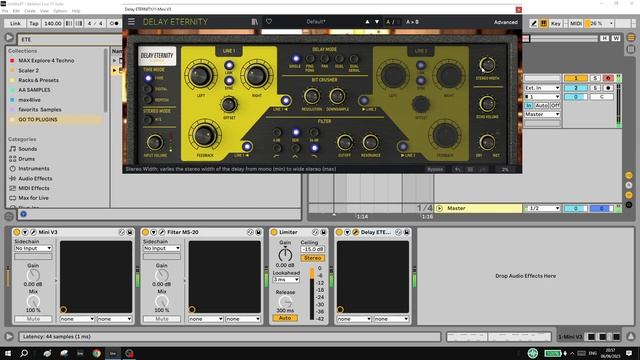Screen dimensions: 640x360
Task: Open the Max for Live browser category
Action: (33, 198)
